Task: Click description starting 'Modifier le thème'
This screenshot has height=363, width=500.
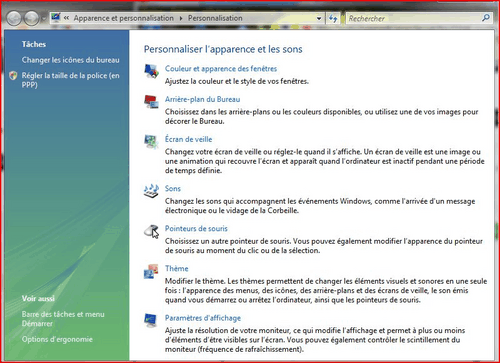Action: coord(326,291)
